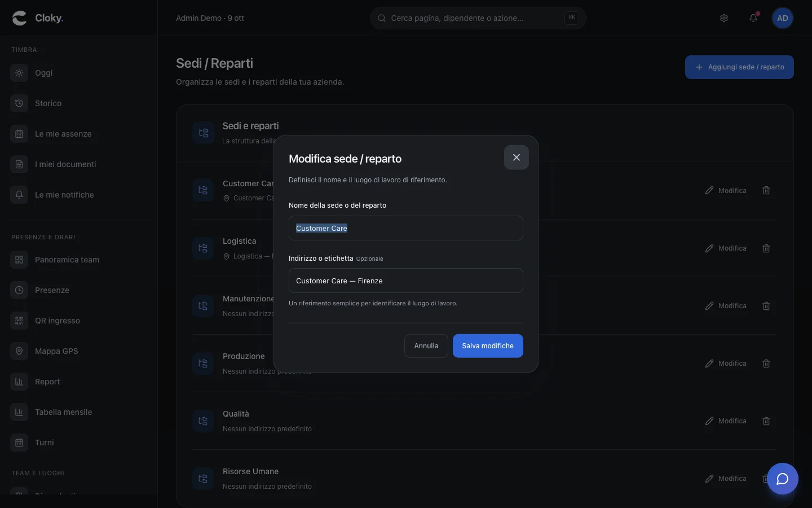Click Modifica for Risorse Umane row

point(726,479)
